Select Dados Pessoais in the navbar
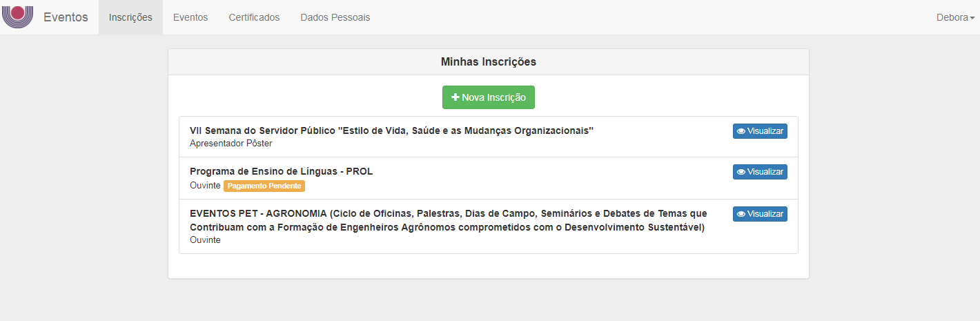 pyautogui.click(x=335, y=17)
